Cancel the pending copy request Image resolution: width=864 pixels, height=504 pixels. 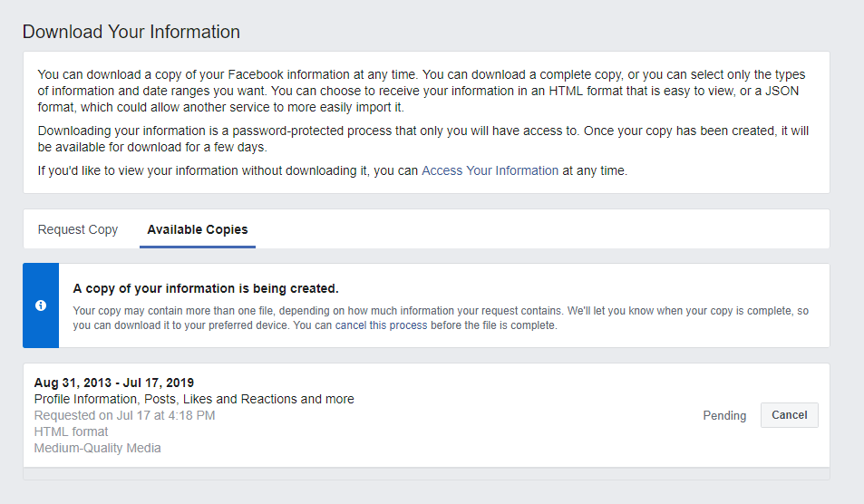[789, 415]
